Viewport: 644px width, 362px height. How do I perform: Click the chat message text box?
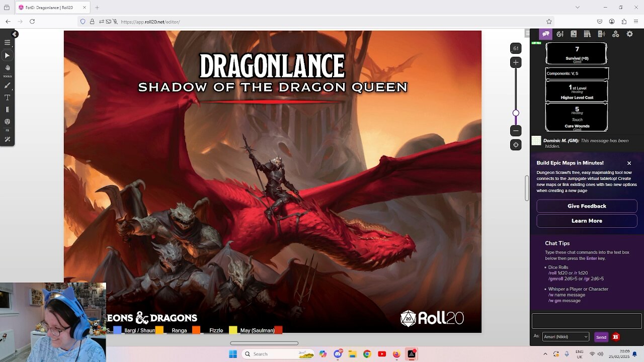click(x=587, y=321)
